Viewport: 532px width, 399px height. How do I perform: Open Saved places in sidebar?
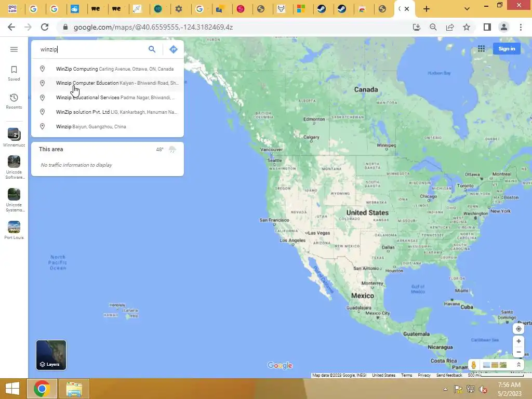(14, 73)
